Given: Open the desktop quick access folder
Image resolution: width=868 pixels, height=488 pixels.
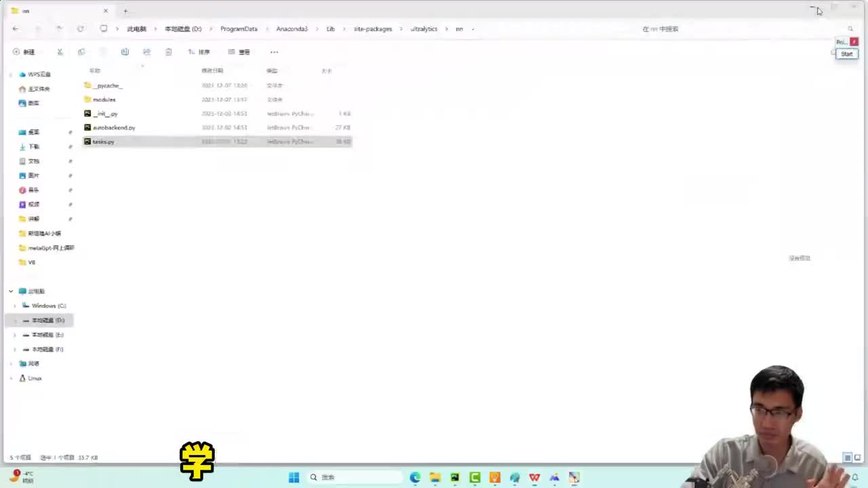Looking at the screenshot, I should coord(29,132).
